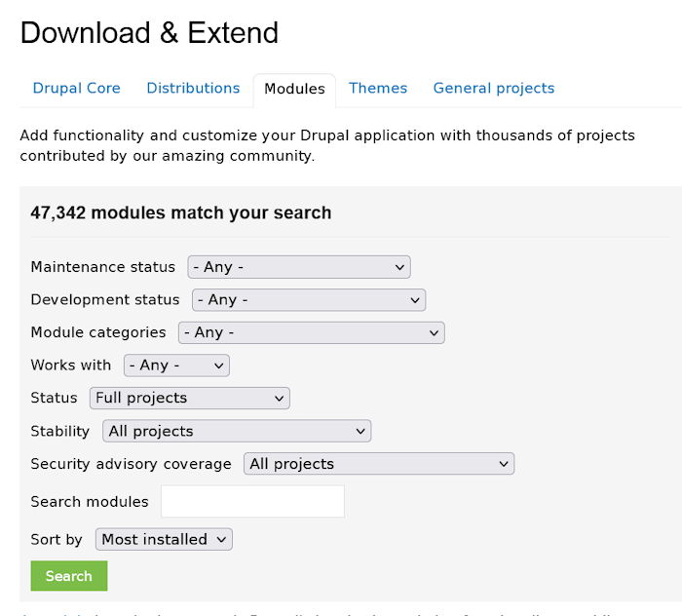
Task: Open the Works with dropdown
Action: coord(176,366)
